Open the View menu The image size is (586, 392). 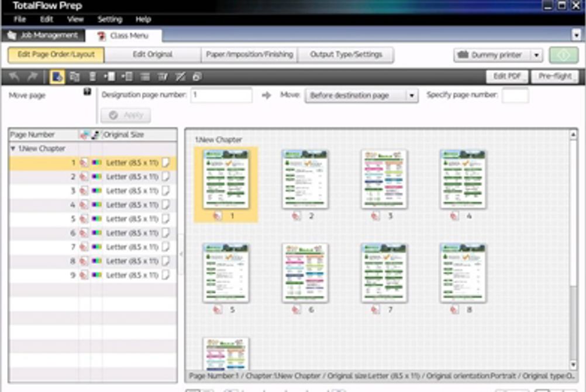tap(75, 19)
